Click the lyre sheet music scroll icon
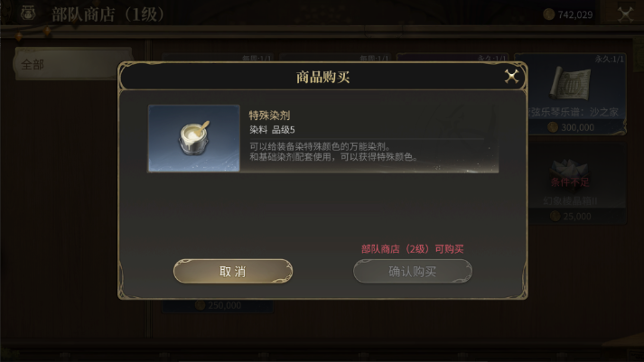This screenshot has width=644, height=362. tap(570, 84)
